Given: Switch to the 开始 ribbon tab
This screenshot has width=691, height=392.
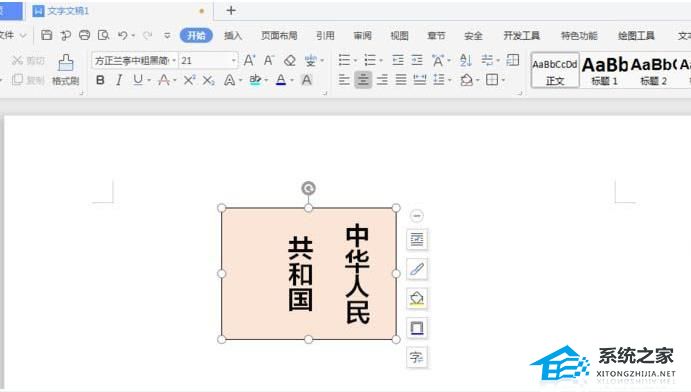Looking at the screenshot, I should [x=196, y=36].
